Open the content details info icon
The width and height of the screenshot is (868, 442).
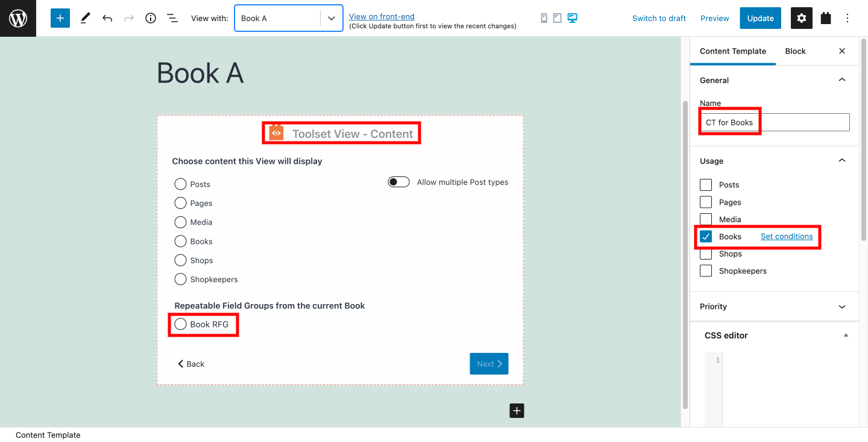151,18
